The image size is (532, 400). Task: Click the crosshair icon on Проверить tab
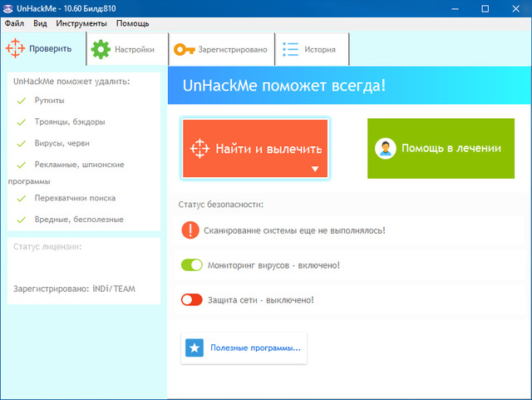pos(17,49)
